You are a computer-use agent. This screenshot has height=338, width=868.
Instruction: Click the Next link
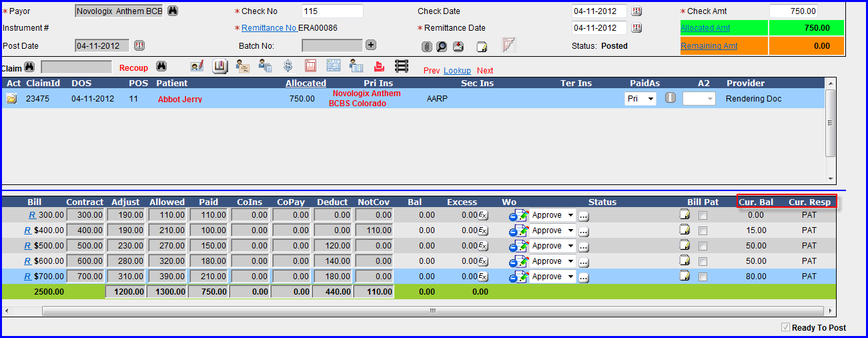point(485,71)
